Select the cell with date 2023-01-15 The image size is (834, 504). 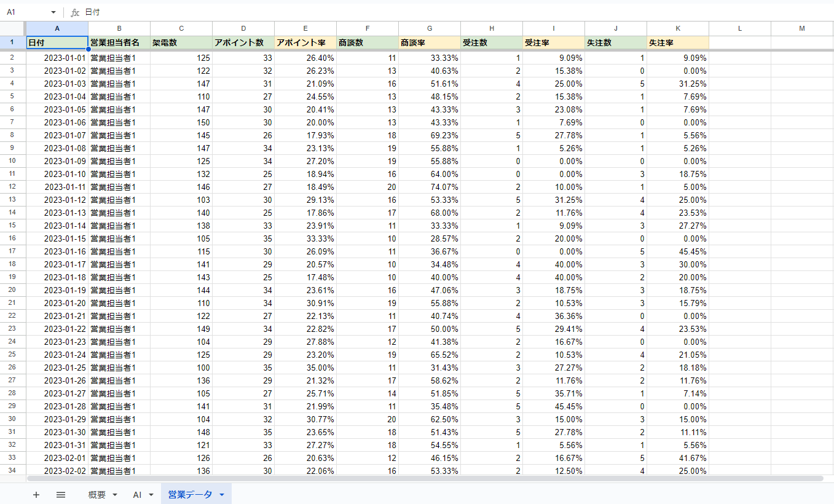tap(57, 238)
